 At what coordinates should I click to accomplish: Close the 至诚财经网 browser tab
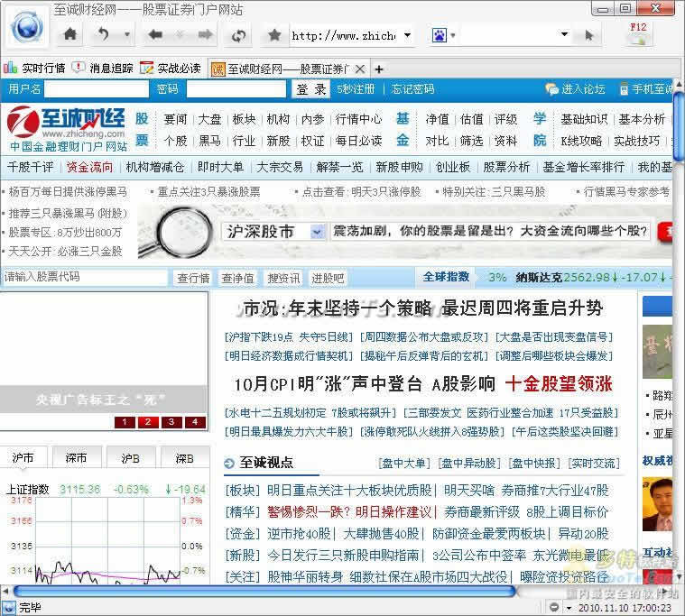(x=360, y=69)
